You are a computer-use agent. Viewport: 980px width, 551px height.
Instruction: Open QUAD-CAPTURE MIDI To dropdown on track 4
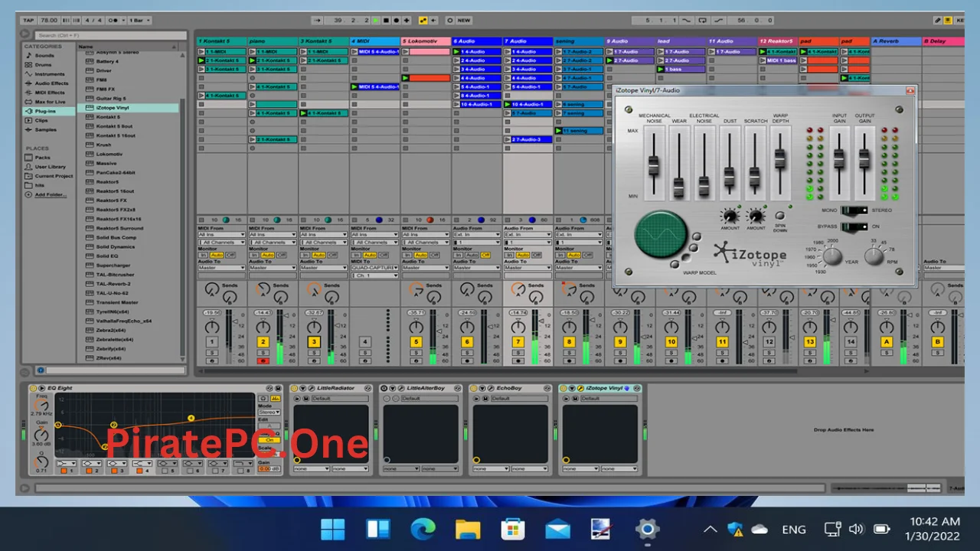[x=374, y=268]
